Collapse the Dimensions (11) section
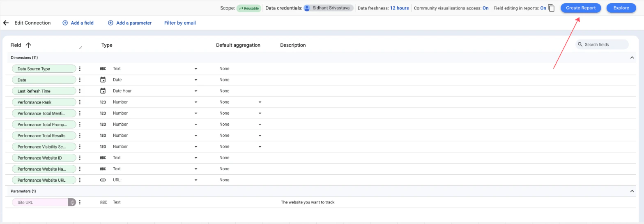The width and height of the screenshot is (644, 224). point(632,58)
